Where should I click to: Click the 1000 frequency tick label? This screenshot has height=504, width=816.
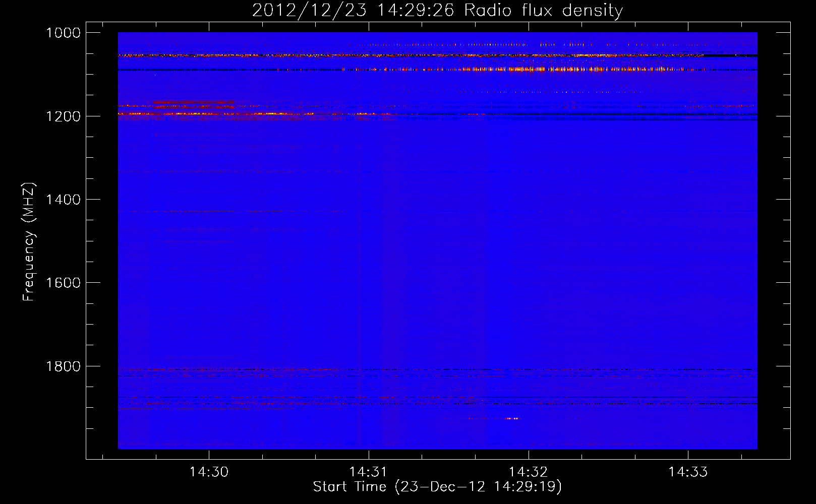pyautogui.click(x=63, y=33)
